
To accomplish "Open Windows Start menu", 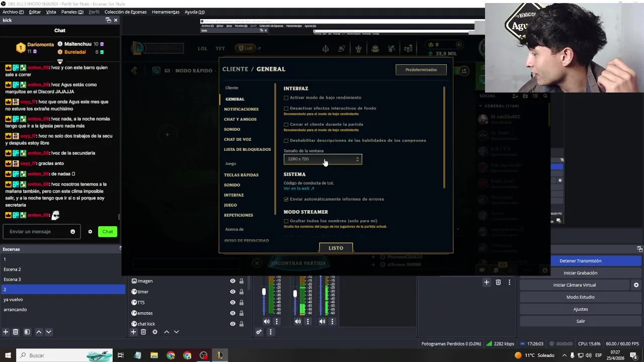I will click(x=8, y=355).
